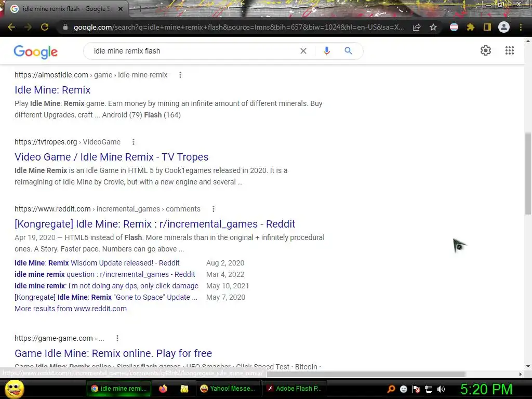Open Google quick settings gear

[486, 50]
